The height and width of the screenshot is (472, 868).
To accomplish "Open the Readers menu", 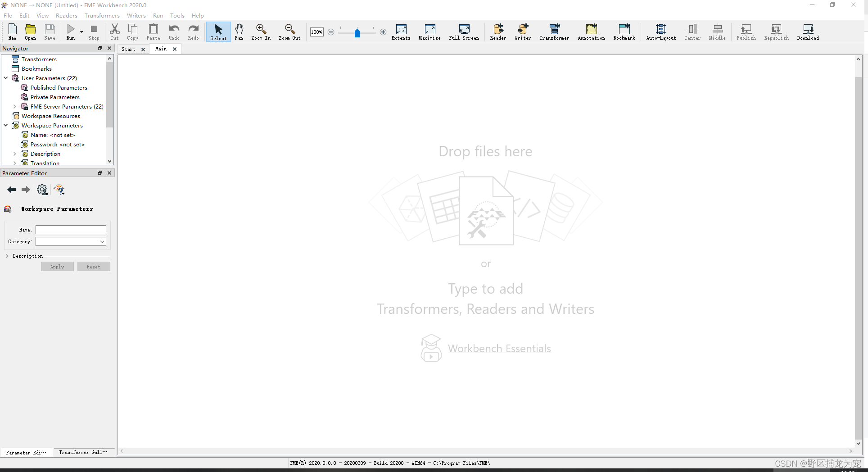I will [x=67, y=15].
